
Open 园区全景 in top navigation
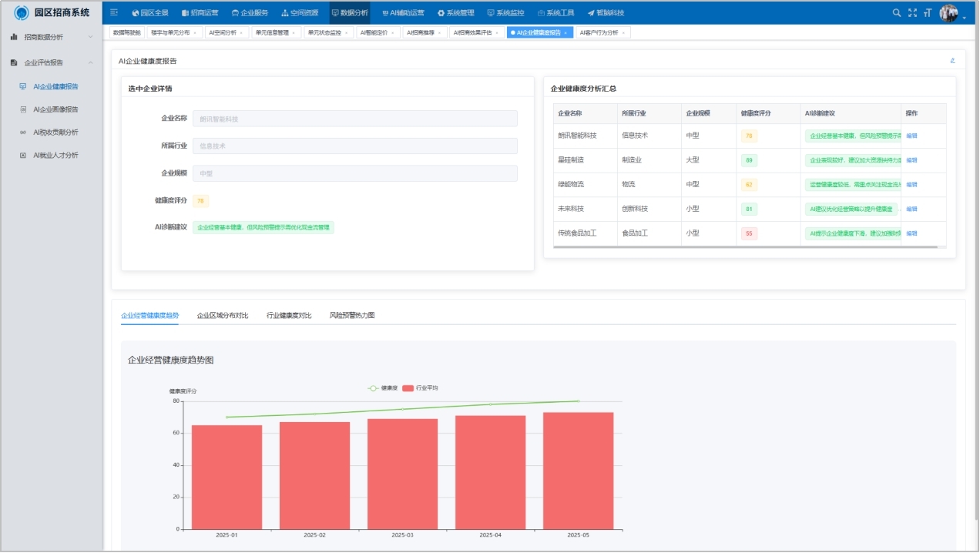[150, 13]
